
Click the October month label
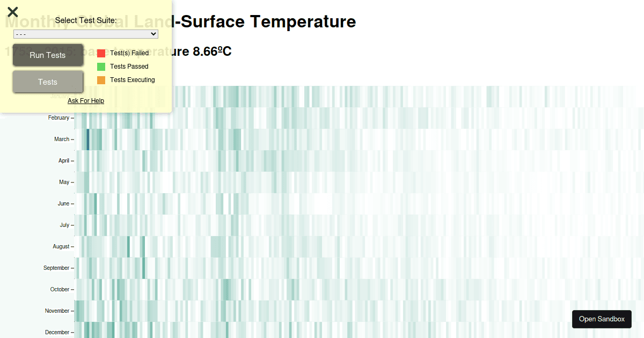pyautogui.click(x=60, y=289)
